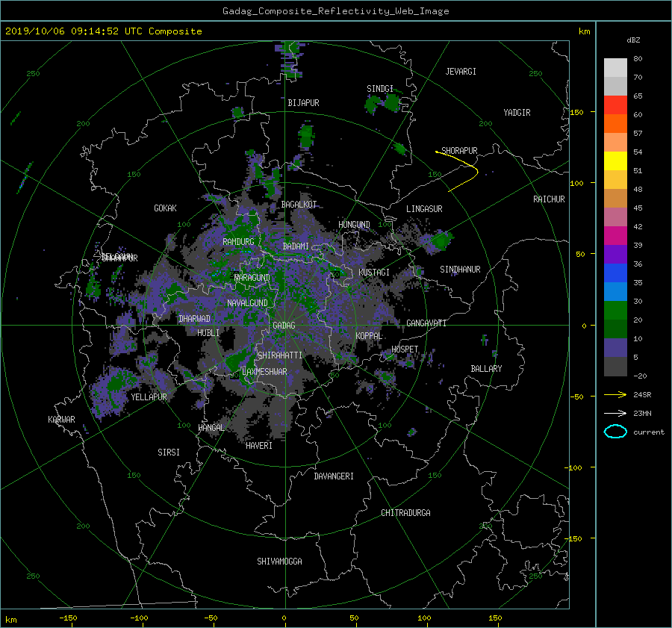
Task: Click the BAGALKOT city label
Action: pyautogui.click(x=299, y=205)
